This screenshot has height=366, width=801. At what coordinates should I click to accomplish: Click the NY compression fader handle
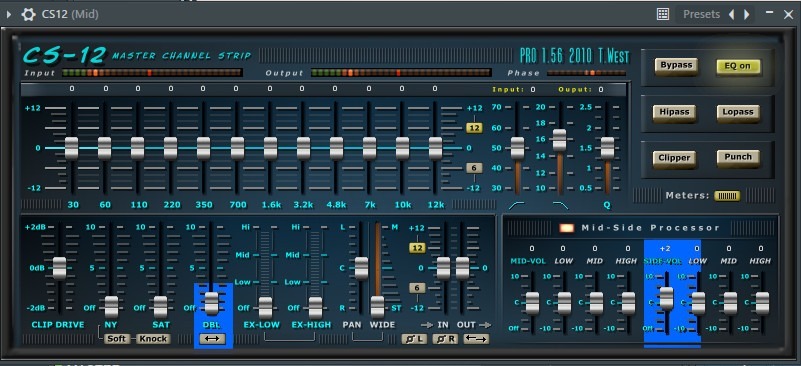pos(111,307)
